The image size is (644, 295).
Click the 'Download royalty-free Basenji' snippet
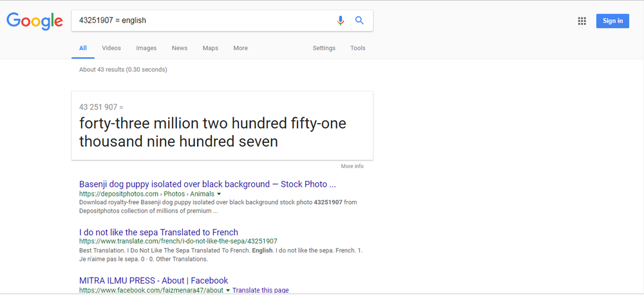(x=218, y=207)
